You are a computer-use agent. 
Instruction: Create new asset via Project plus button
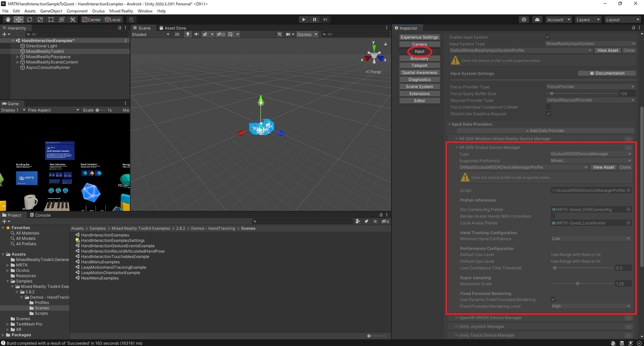click(5, 221)
